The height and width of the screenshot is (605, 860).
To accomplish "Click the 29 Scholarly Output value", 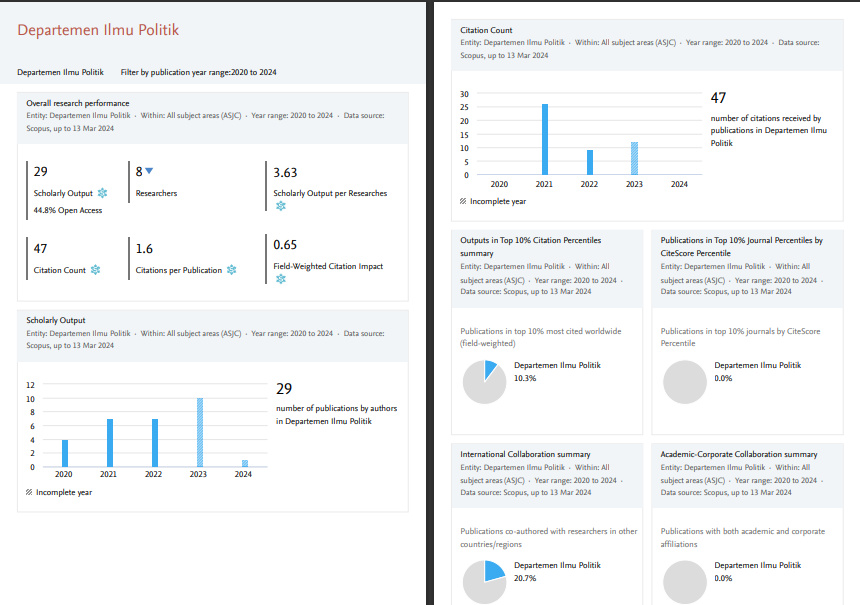I will coord(41,171).
